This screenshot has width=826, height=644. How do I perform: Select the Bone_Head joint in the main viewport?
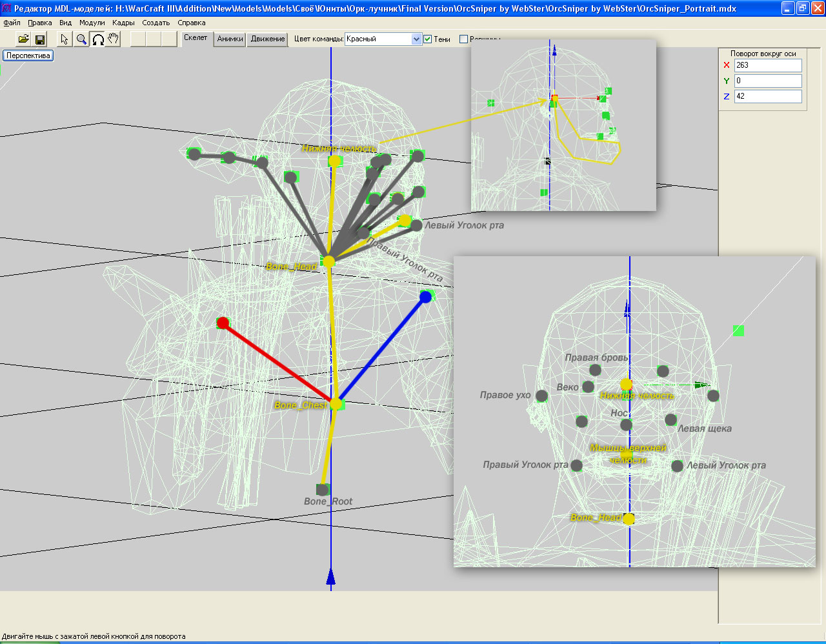click(328, 261)
